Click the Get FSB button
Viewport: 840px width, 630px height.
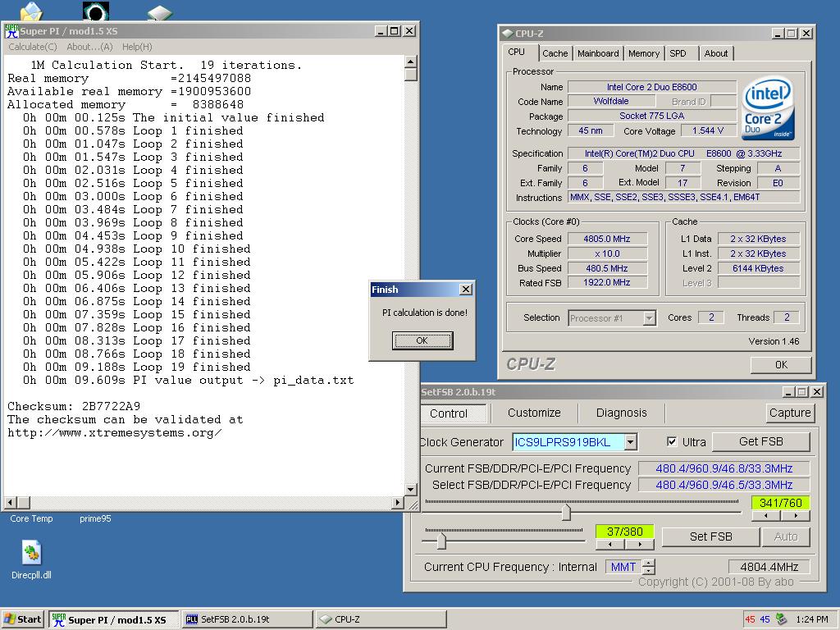760,441
